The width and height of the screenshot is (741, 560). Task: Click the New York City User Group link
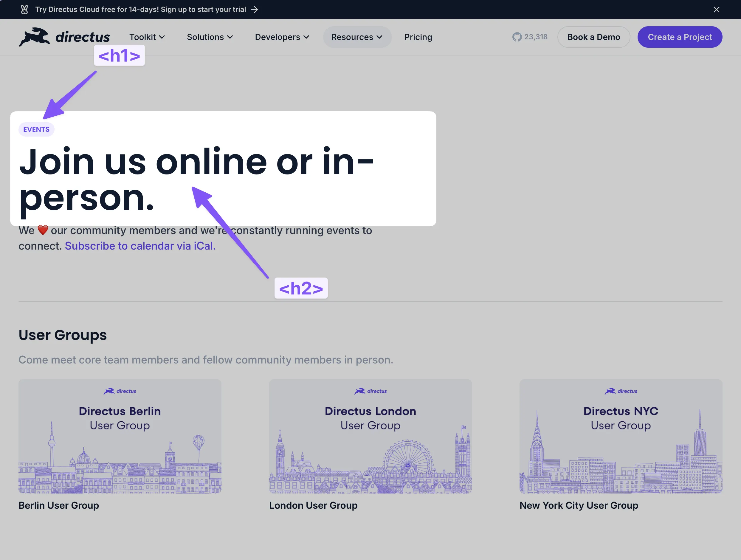[x=579, y=505]
